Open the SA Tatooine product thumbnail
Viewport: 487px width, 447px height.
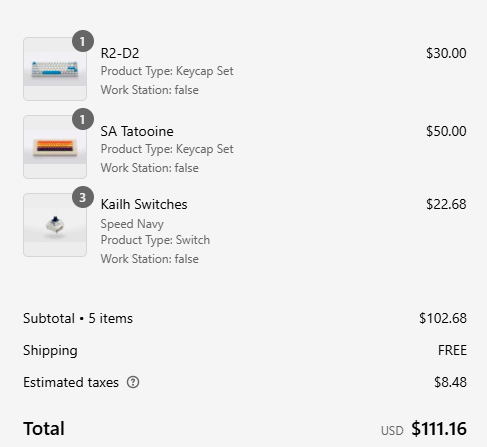[x=55, y=147]
